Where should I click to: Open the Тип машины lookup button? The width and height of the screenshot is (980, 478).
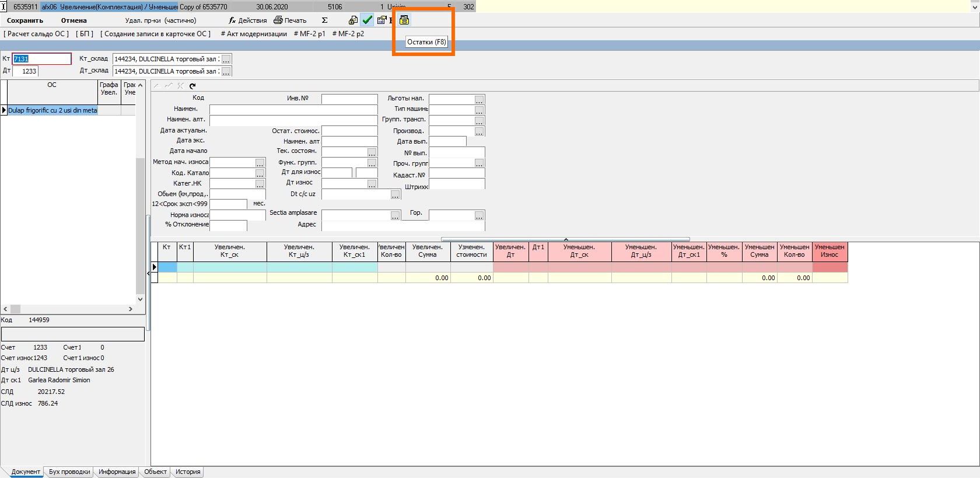point(479,110)
